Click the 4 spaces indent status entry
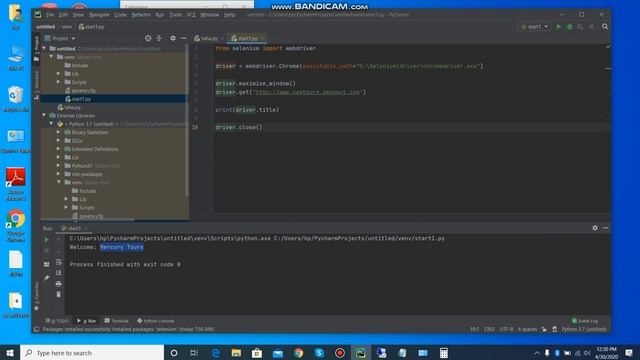 click(x=527, y=329)
